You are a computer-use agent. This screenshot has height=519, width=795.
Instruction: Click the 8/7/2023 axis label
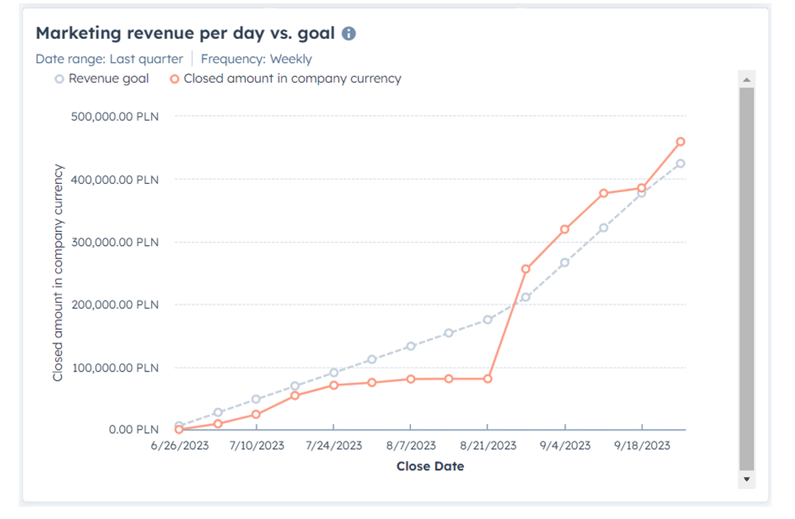pyautogui.click(x=411, y=446)
